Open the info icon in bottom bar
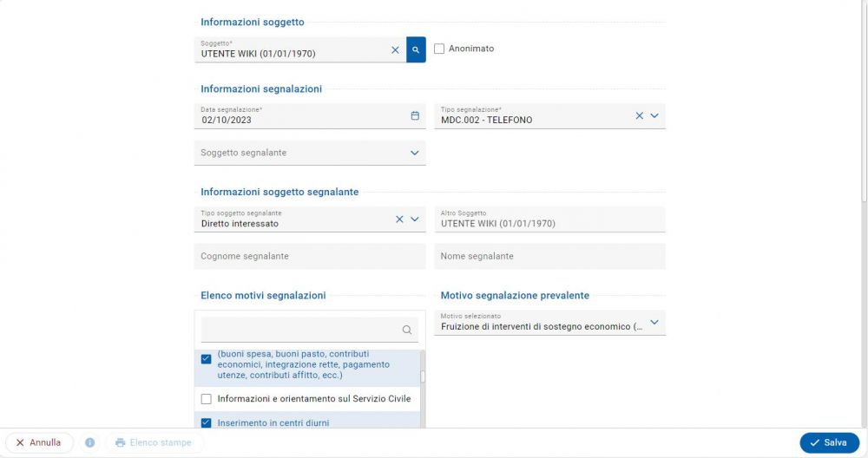868x458 pixels. tap(89, 442)
